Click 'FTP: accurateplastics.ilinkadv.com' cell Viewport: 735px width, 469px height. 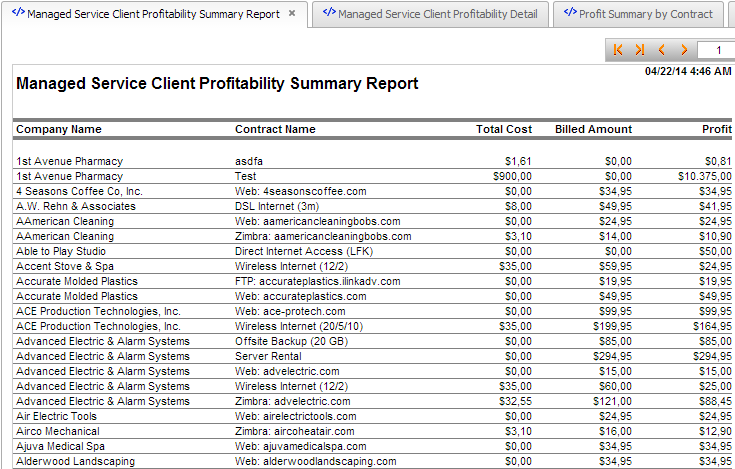(x=318, y=281)
